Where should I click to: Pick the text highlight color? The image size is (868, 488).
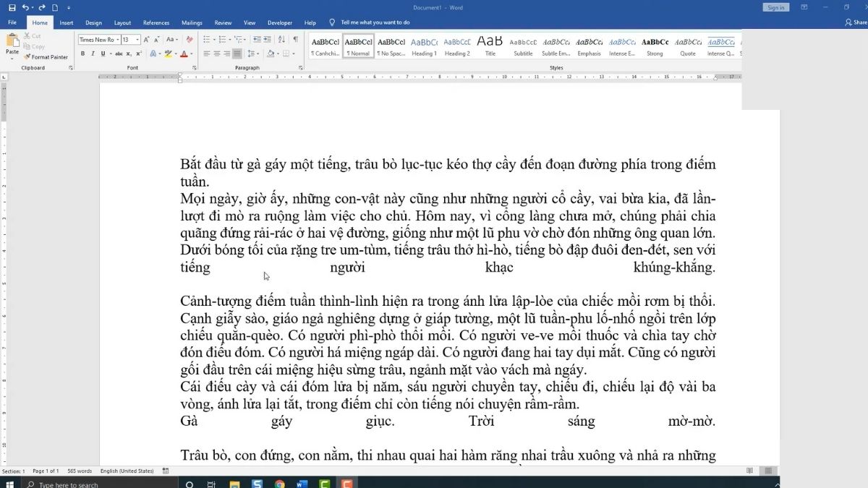(x=168, y=53)
